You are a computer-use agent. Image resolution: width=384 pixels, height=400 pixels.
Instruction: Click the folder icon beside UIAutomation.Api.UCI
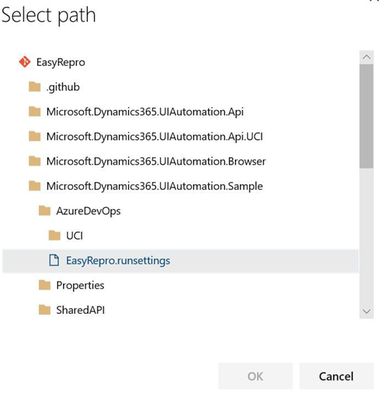point(35,136)
